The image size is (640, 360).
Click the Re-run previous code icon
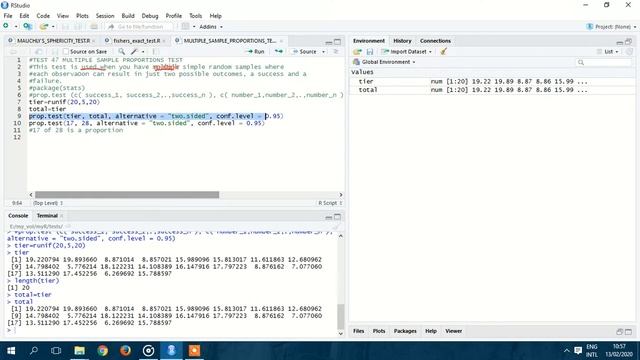coord(278,51)
